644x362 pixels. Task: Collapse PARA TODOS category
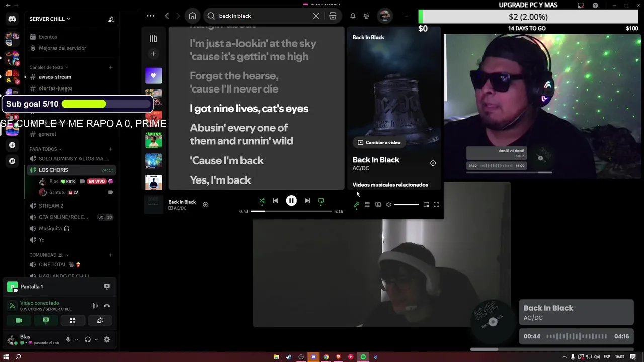[x=45, y=149]
